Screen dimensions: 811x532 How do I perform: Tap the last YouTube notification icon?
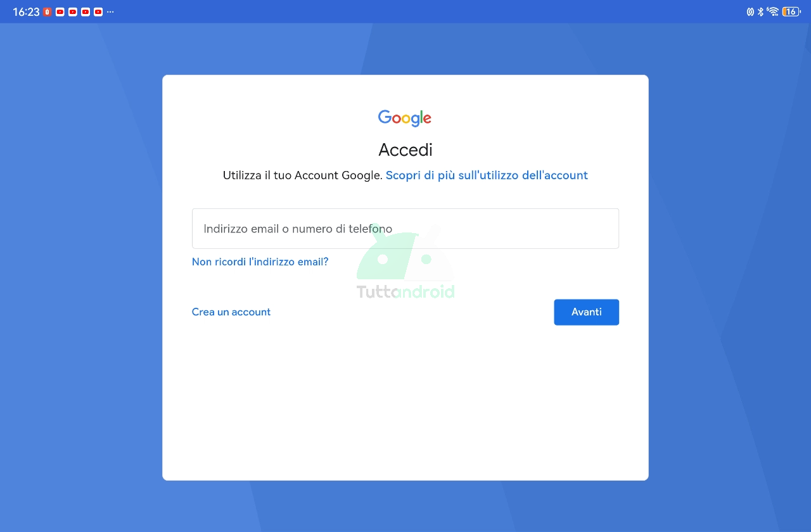tap(98, 12)
